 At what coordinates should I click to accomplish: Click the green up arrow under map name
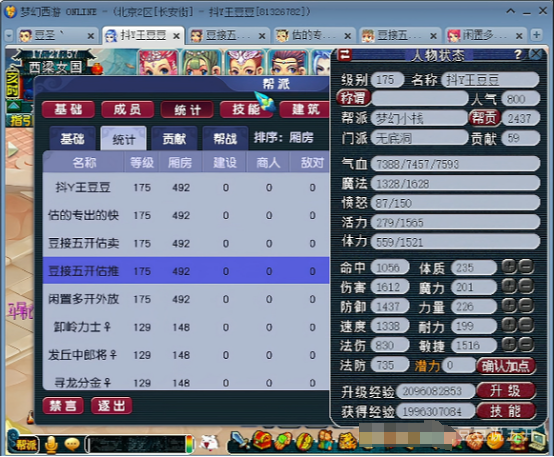13,106
